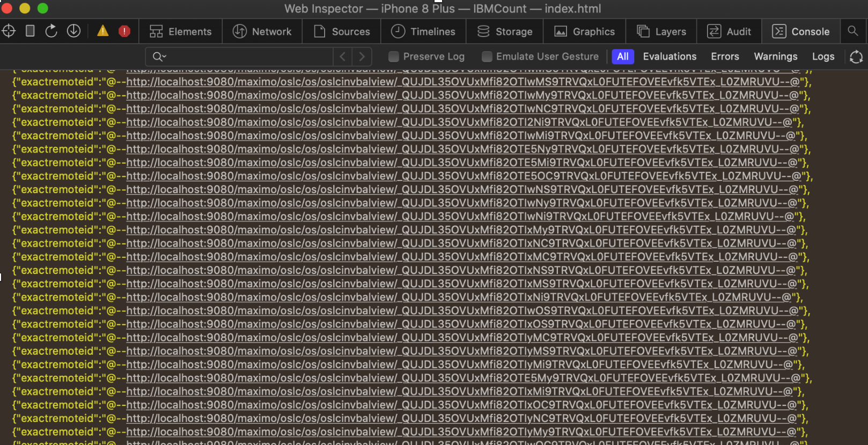Screen dimensions: 868x445
Task: Switch to the Timelines tab
Action: (x=423, y=32)
